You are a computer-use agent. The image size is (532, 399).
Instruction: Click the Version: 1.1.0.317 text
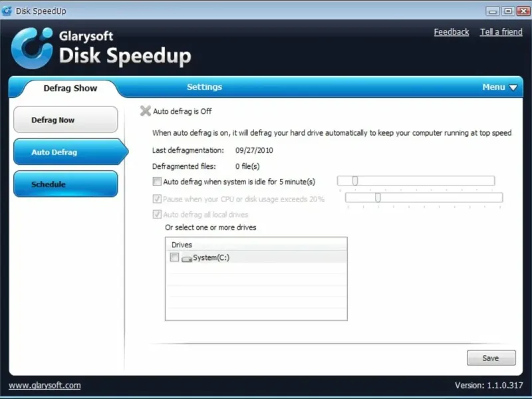point(489,386)
